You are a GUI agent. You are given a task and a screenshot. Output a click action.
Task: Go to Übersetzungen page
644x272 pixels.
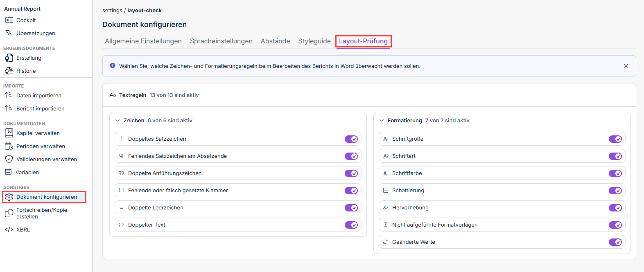click(36, 33)
